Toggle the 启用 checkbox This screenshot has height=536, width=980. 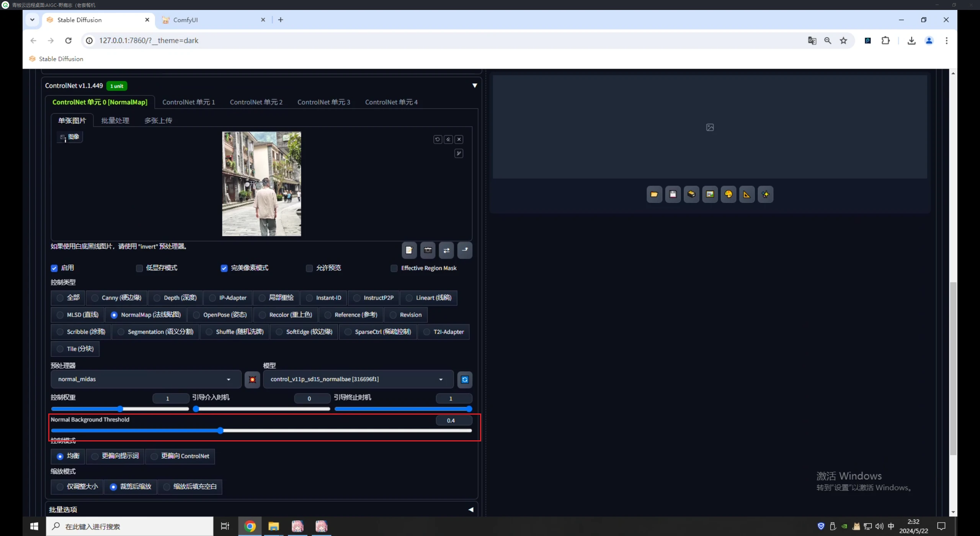click(x=54, y=268)
